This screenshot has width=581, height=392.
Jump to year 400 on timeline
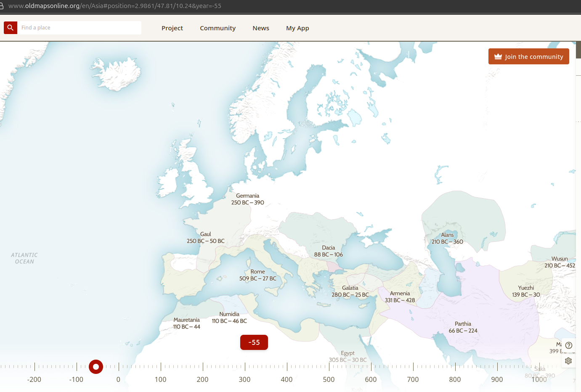[x=287, y=379]
